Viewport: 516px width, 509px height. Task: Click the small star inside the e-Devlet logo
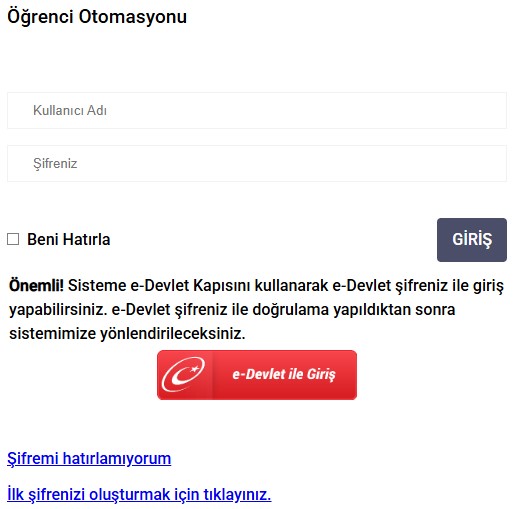tap(195, 368)
